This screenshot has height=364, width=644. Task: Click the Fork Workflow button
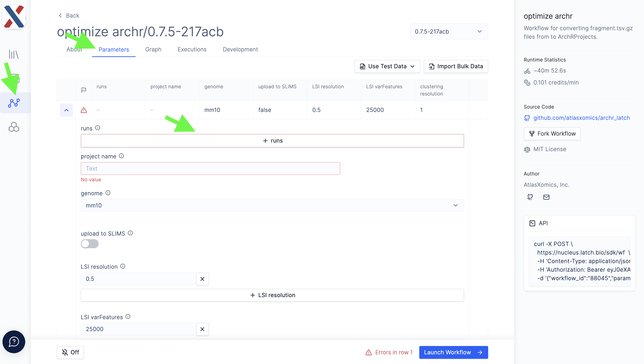point(552,134)
